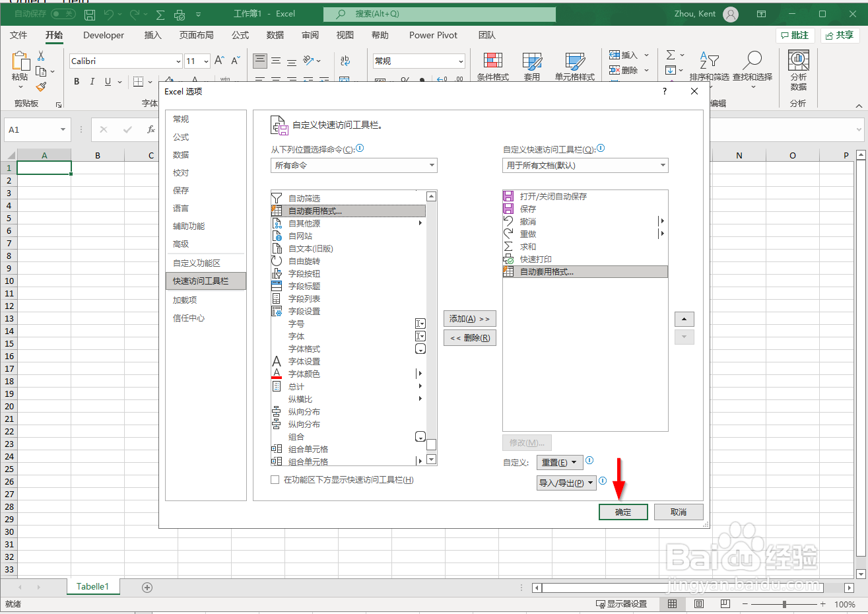Viewport: 868px width, 614px height.
Task: Click the zoom slider in status bar
Action: point(784,604)
